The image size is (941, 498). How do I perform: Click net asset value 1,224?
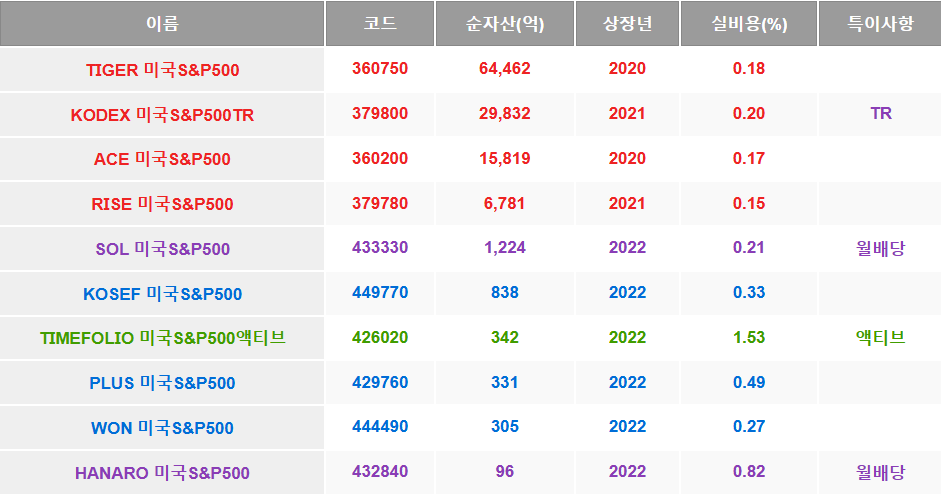pyautogui.click(x=505, y=247)
